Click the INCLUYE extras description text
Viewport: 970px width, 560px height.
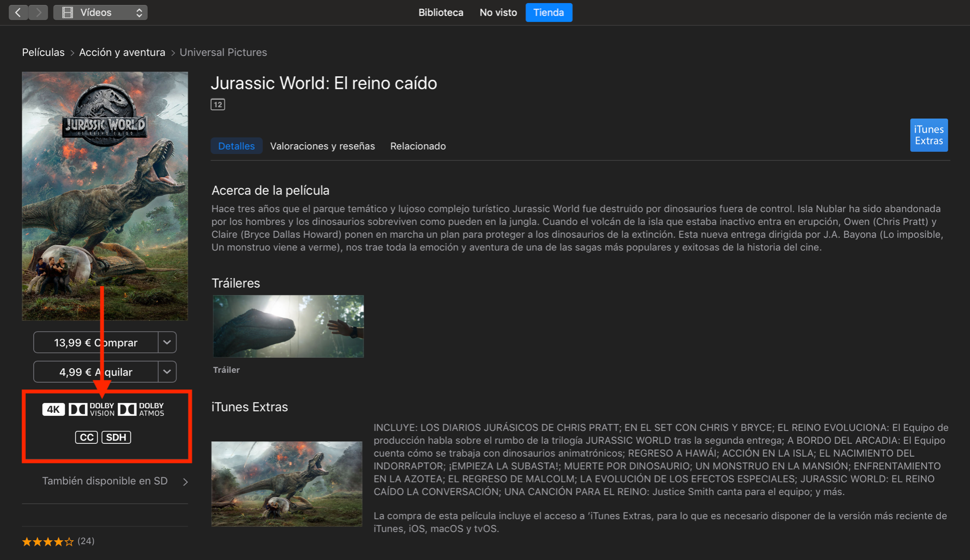coord(661,459)
